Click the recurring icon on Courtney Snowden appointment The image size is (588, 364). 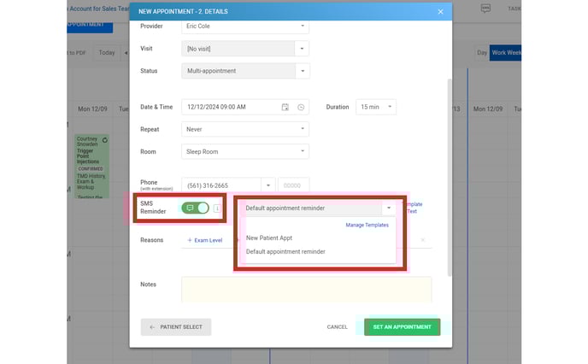(105, 140)
